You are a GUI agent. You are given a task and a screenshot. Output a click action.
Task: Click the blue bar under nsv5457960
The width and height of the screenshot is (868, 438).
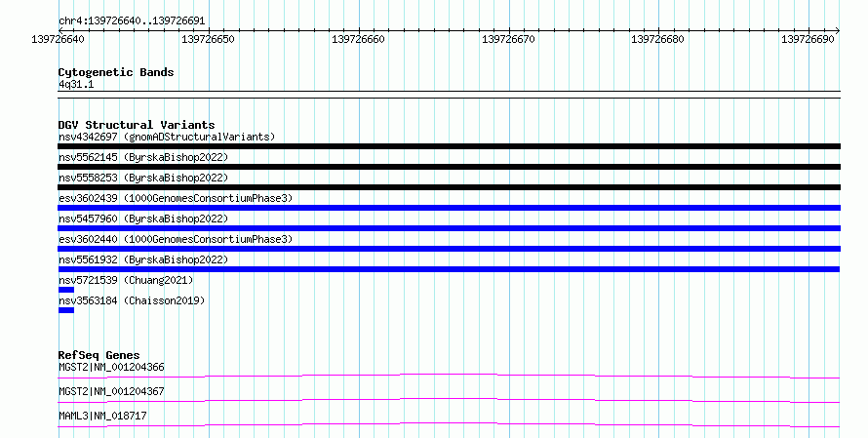(449, 228)
